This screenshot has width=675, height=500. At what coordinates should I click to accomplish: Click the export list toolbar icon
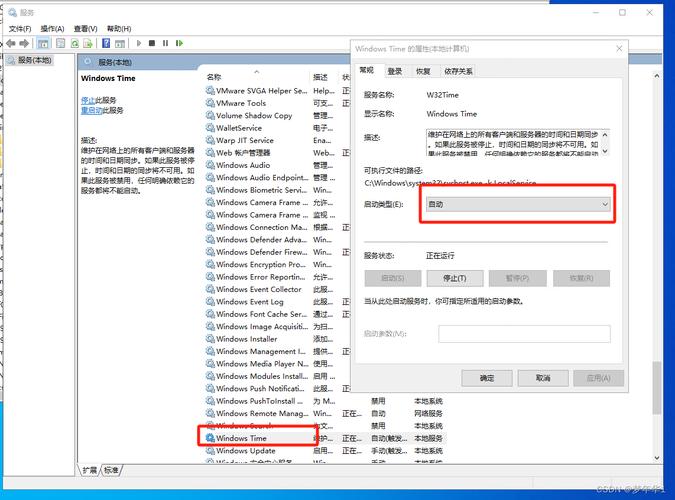coord(88,43)
